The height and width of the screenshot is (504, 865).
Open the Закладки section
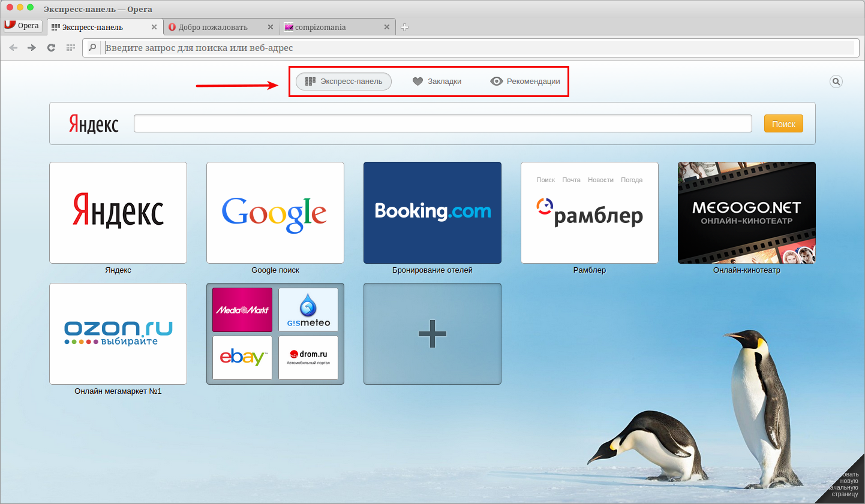[437, 82]
